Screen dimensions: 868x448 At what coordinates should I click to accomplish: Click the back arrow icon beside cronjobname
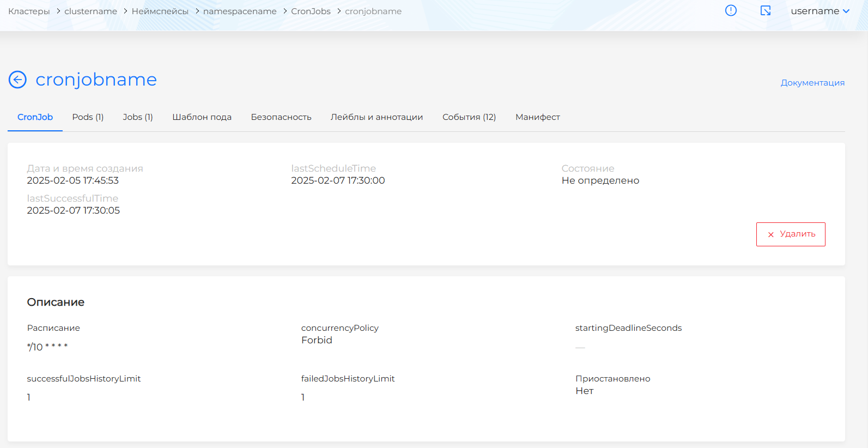point(17,80)
